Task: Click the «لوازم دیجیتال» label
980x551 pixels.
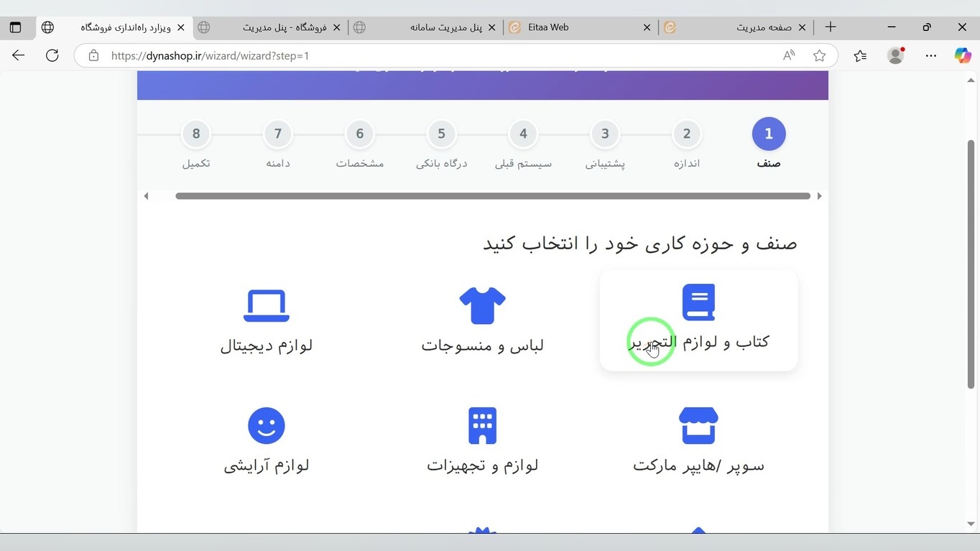Action: [267, 346]
